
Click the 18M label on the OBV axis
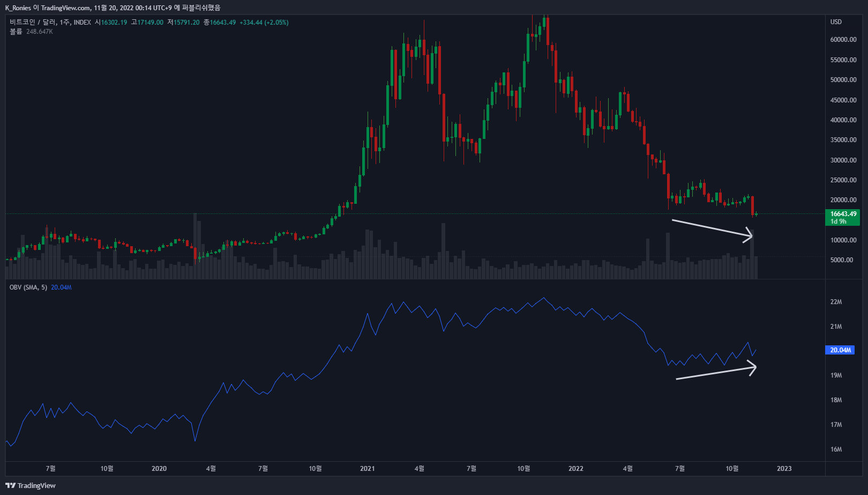tap(836, 400)
